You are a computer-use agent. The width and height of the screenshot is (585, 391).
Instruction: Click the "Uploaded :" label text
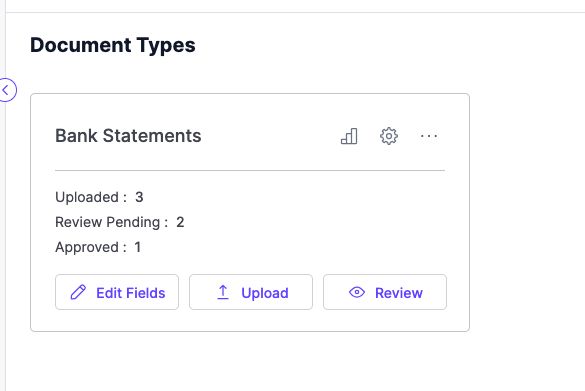click(x=91, y=197)
